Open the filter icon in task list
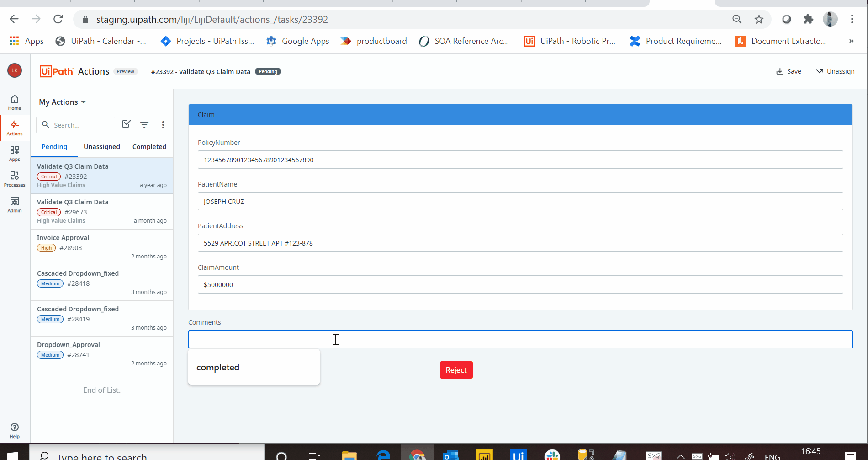 point(144,125)
